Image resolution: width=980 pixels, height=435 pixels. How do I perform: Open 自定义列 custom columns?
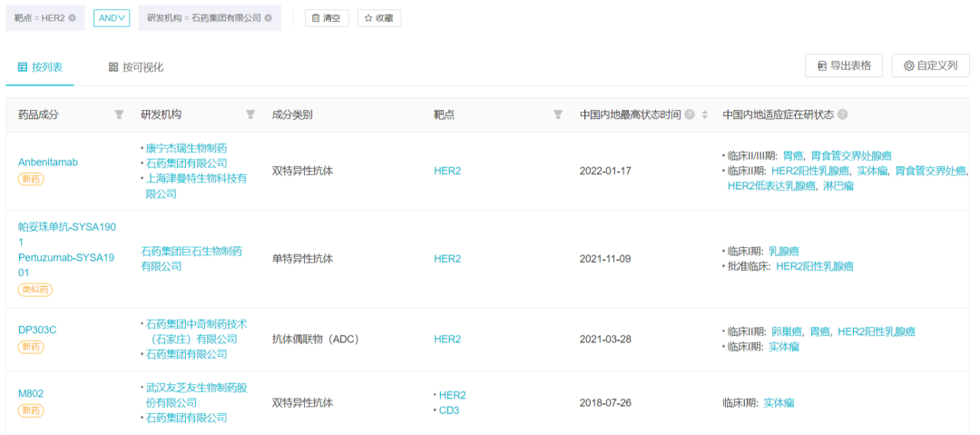930,65
